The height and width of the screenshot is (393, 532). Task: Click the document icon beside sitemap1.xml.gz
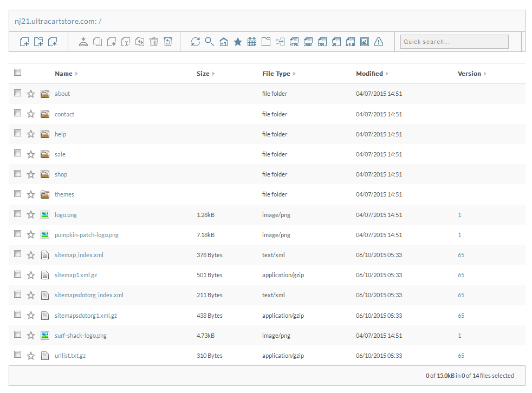pos(45,275)
